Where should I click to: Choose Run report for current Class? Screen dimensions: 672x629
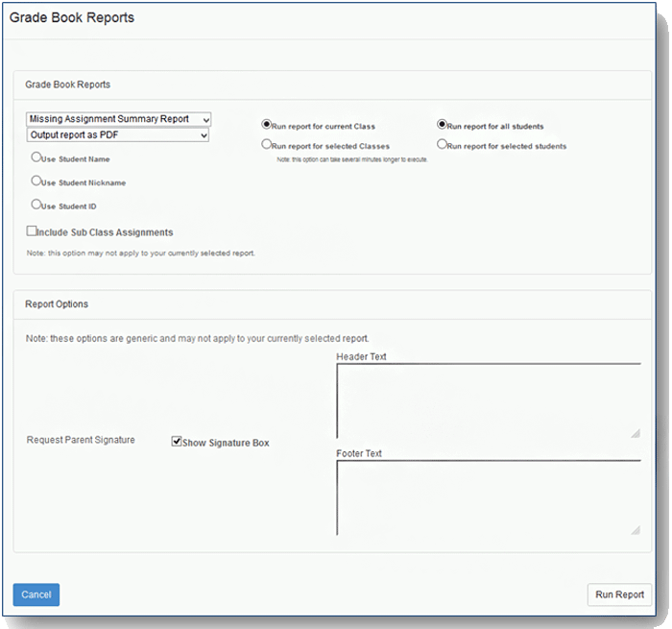(267, 124)
